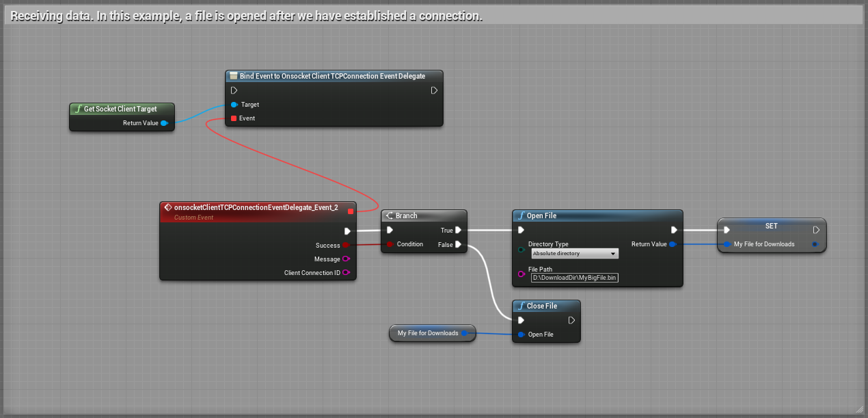Select the SET node title
The image size is (868, 418).
pos(771,226)
